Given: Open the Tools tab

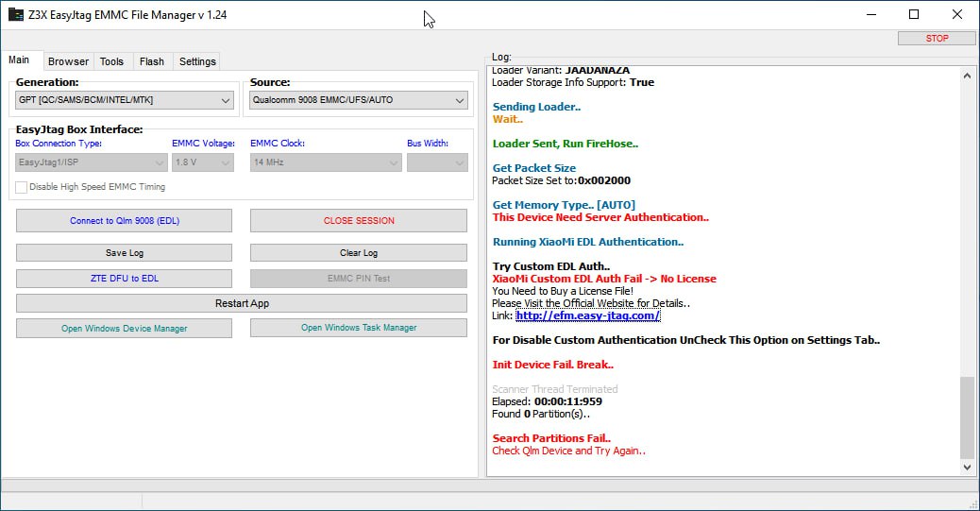Looking at the screenshot, I should click(x=111, y=61).
